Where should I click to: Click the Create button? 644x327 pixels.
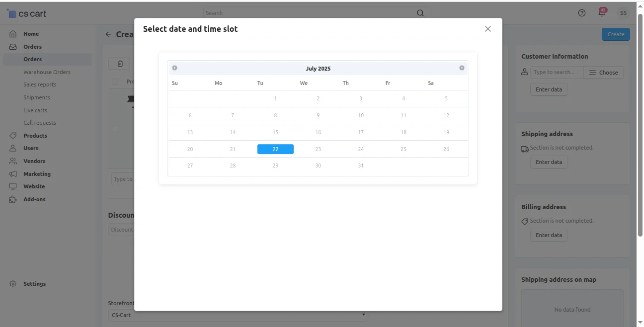(x=616, y=34)
